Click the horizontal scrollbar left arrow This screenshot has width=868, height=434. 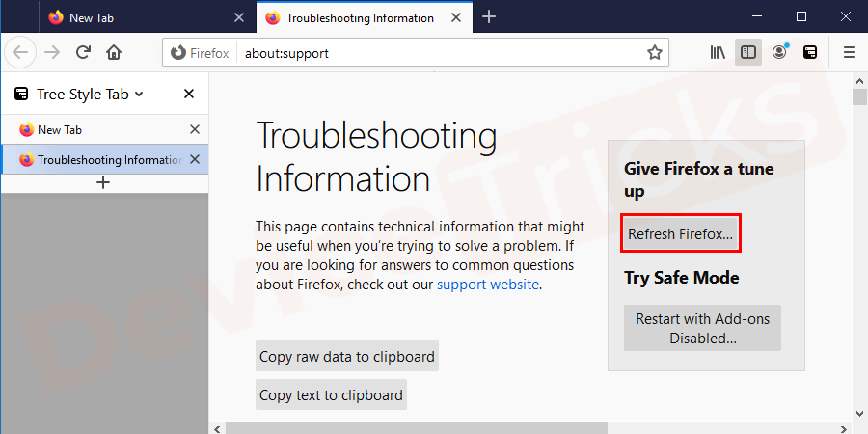218,429
